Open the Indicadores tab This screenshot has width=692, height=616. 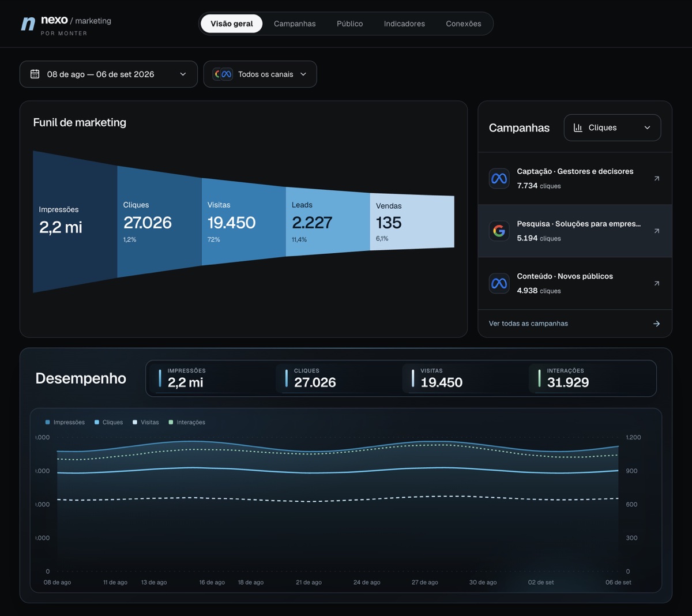tap(404, 24)
